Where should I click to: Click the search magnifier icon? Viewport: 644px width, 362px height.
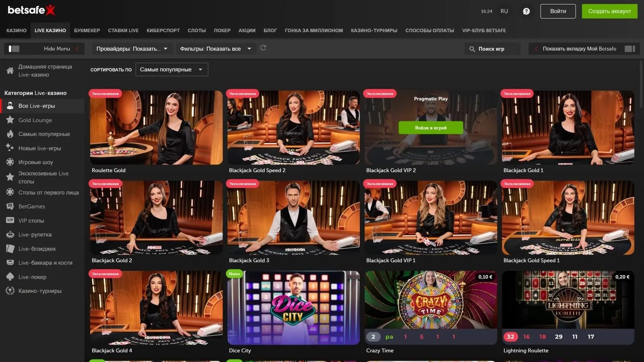click(x=472, y=49)
